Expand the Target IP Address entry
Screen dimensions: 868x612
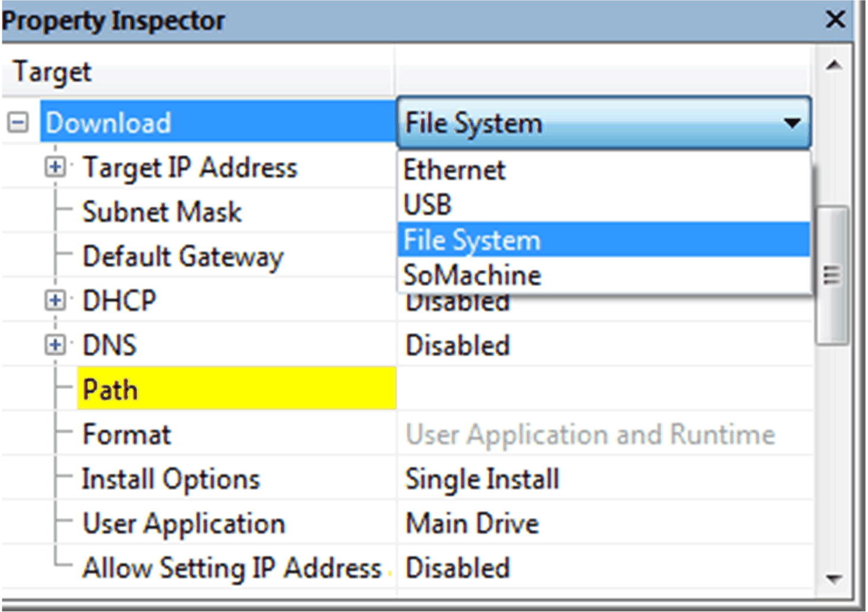click(x=55, y=167)
